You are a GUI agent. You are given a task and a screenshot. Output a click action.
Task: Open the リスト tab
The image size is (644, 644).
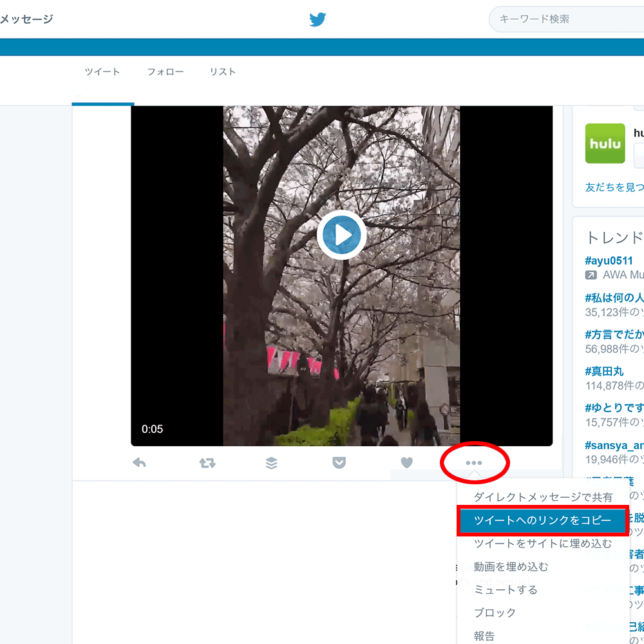point(222,72)
